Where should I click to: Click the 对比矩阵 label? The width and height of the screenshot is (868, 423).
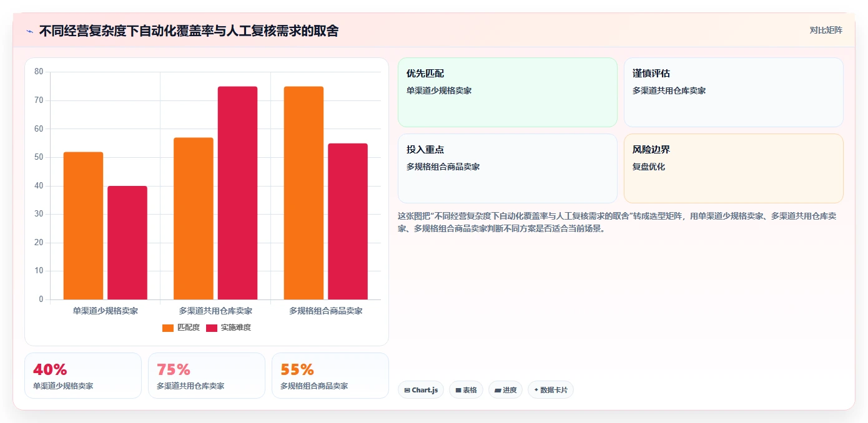tap(826, 30)
